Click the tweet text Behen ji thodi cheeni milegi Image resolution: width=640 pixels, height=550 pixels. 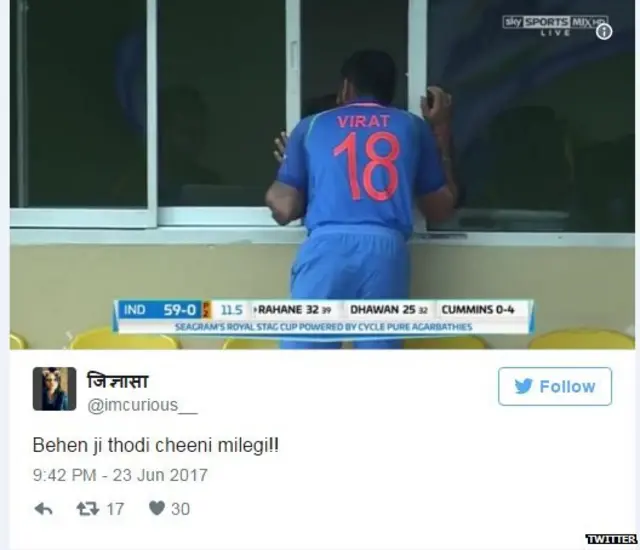click(x=156, y=445)
